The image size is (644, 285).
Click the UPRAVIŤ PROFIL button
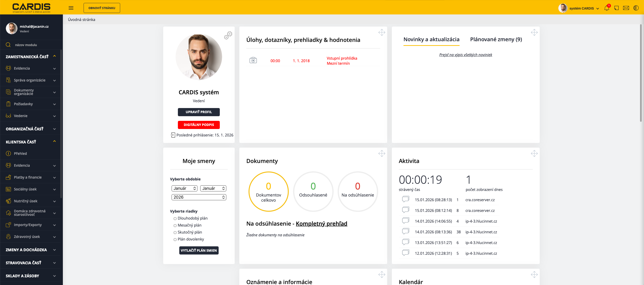(199, 112)
